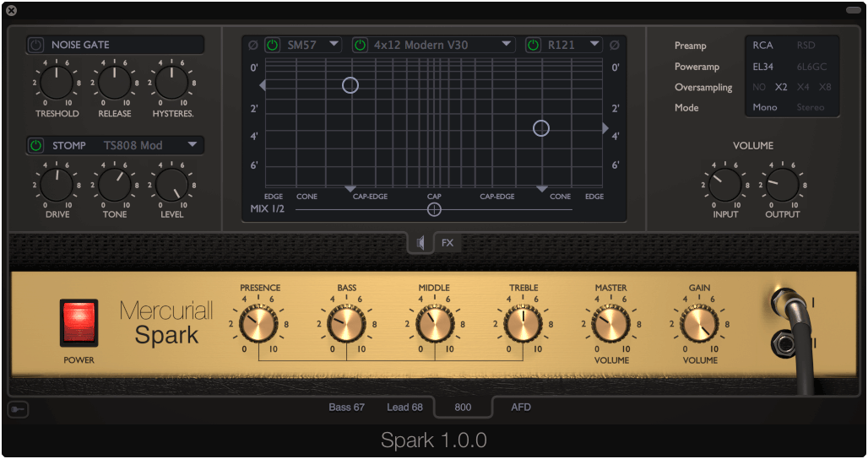This screenshot has height=459, width=868.
Task: Set oversampling to X2
Action: point(781,87)
